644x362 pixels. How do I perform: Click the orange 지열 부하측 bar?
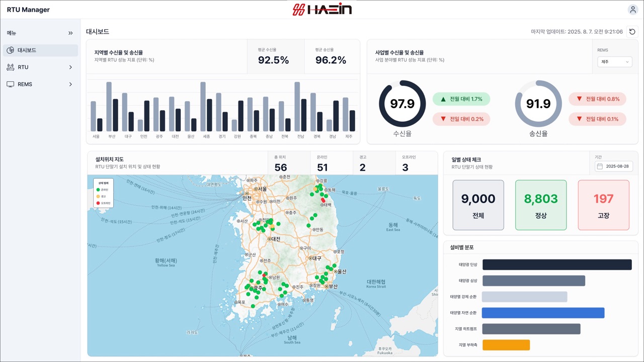506,345
